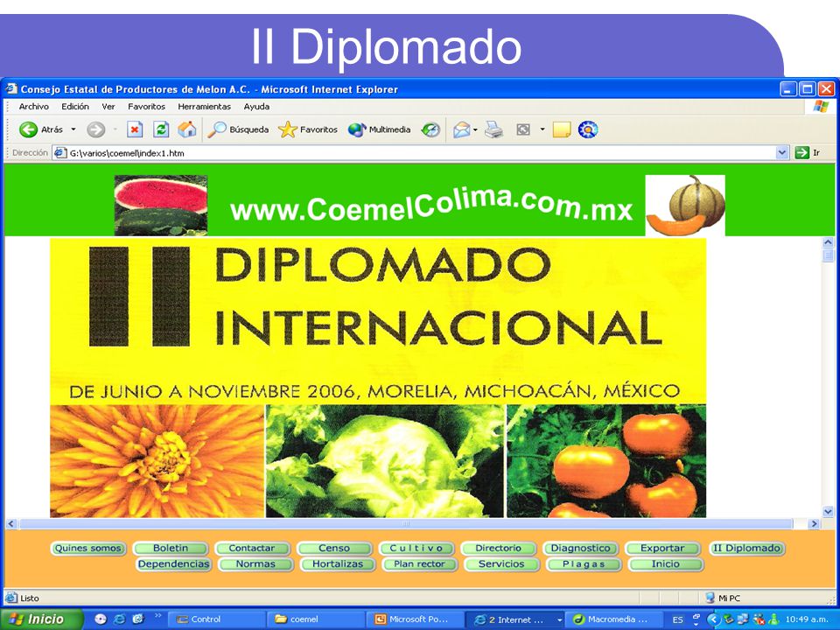Open the Ver menu
840x630 pixels.
click(x=108, y=107)
